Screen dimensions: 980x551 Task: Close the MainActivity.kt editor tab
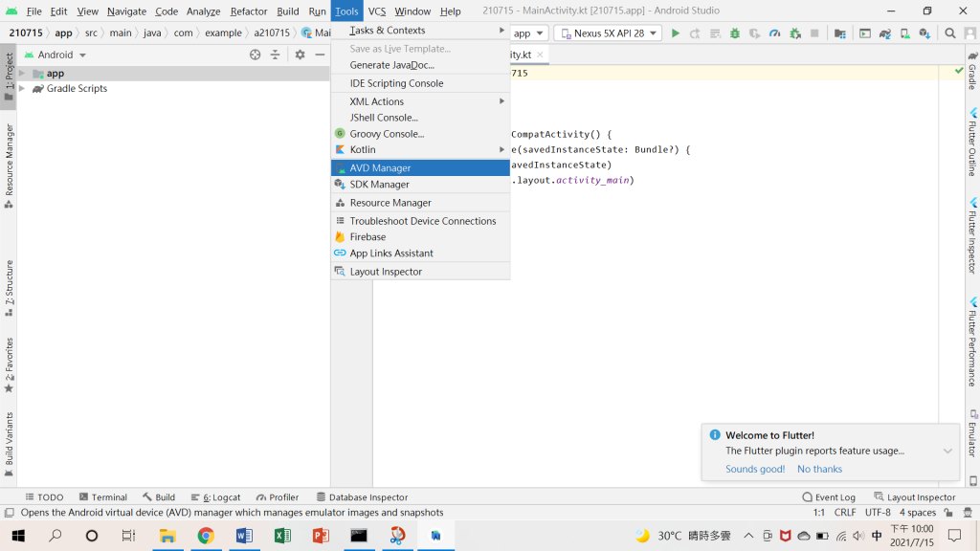click(x=540, y=55)
